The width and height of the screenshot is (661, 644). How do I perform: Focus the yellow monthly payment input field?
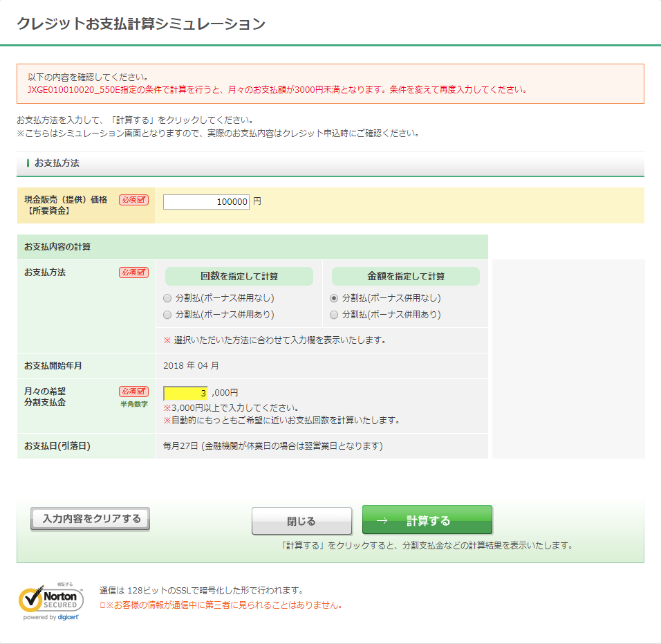click(185, 393)
